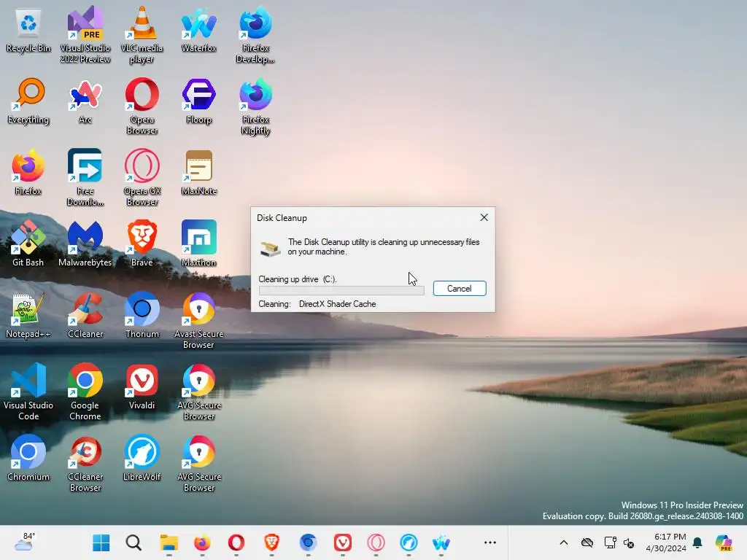Image resolution: width=747 pixels, height=560 pixels.
Task: Open Brave from the taskbar
Action: pos(271,542)
